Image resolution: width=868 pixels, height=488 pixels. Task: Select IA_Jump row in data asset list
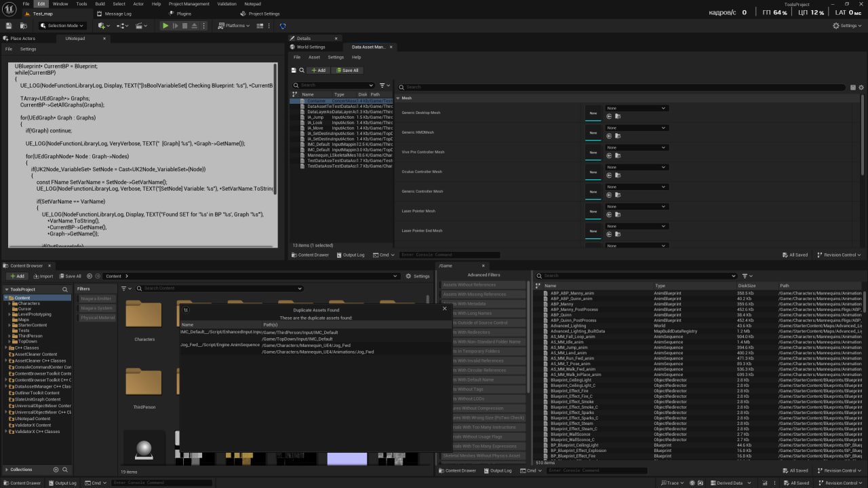coord(342,117)
